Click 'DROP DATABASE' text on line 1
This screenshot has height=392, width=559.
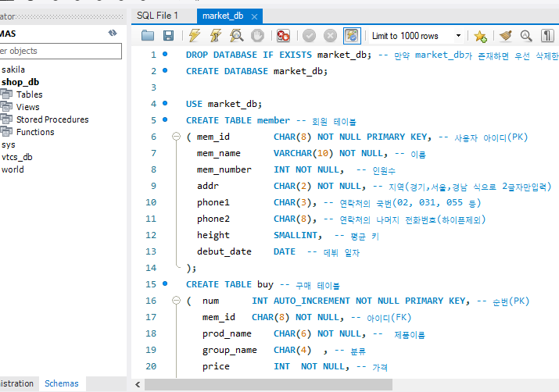click(x=221, y=55)
